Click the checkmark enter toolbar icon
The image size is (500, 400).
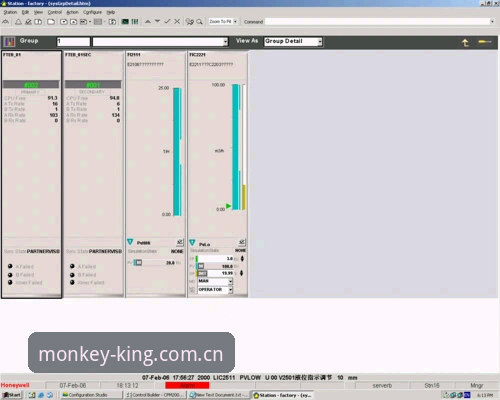pos(167,21)
